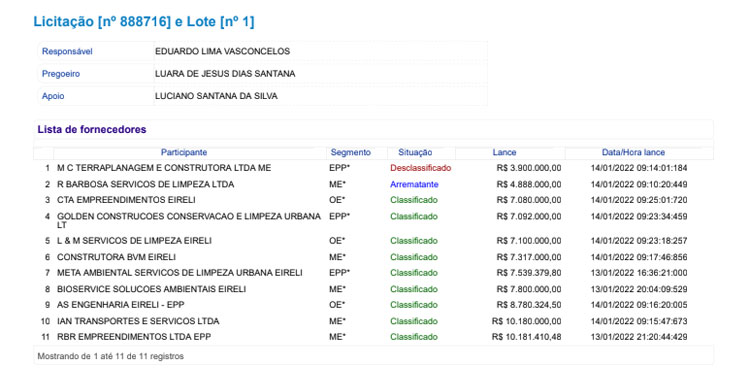Select CTA EMPREENDIMENTOS EIRELI row
750x368 pixels.
pyautogui.click(x=373, y=200)
